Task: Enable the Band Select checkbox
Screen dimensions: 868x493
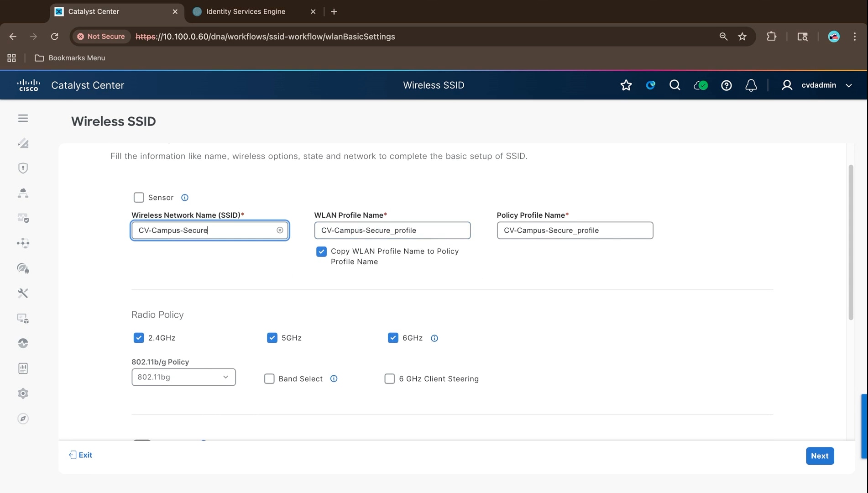Action: 269,379
